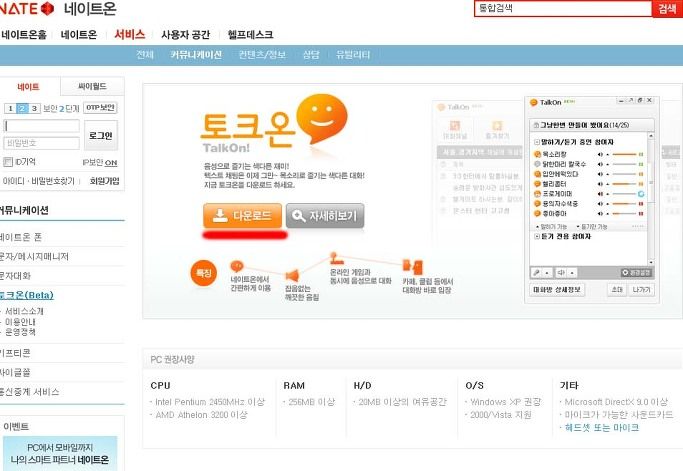Select the 유틸리티 category
This screenshot has height=471, width=683.
353,55
